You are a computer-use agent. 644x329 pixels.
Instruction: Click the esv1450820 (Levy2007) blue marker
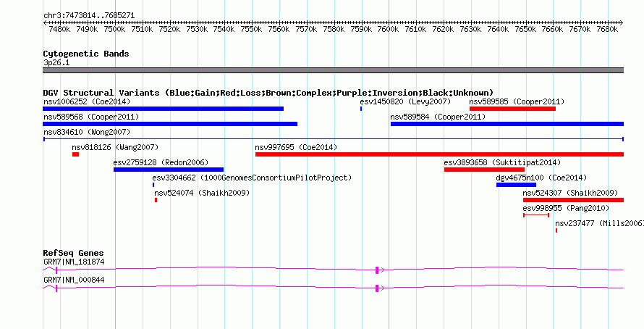pos(361,109)
